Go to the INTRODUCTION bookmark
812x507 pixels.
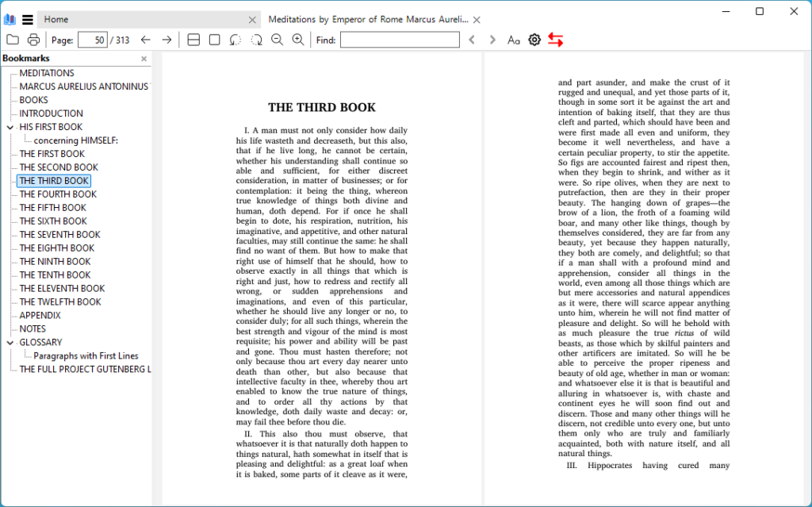tap(52, 113)
